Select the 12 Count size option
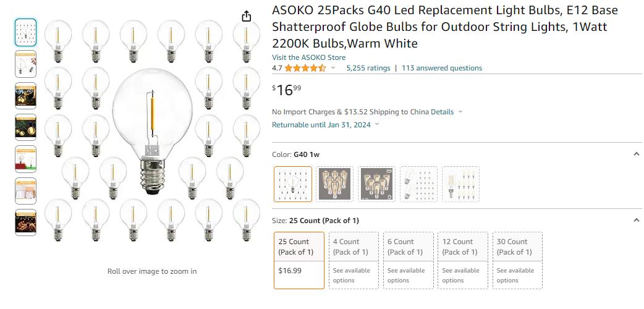Image resolution: width=644 pixels, height=309 pixels. point(463,261)
